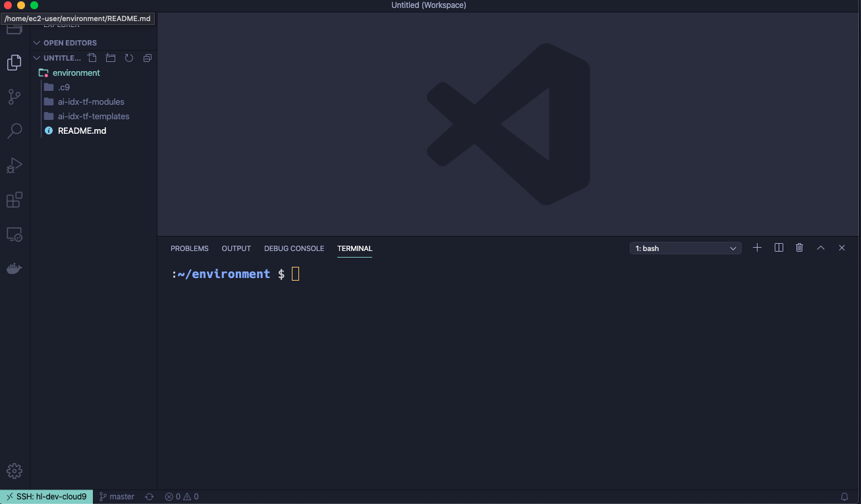The width and height of the screenshot is (861, 504).
Task: Open the Docker view
Action: [14, 268]
